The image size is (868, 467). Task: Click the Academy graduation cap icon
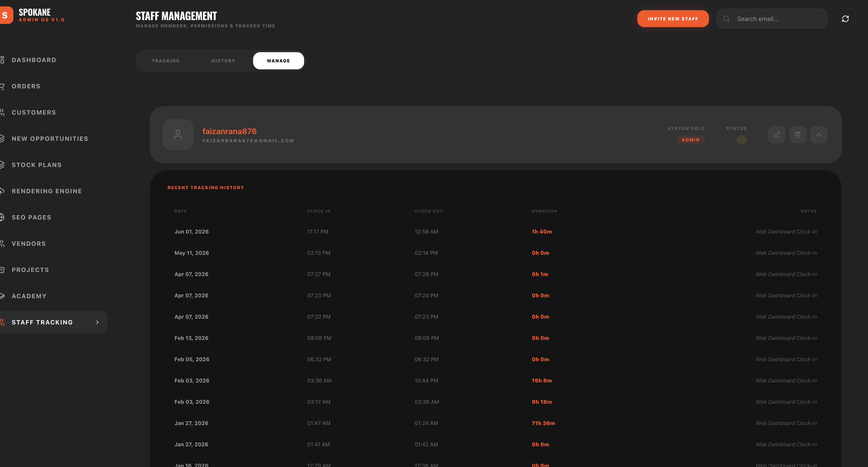pyautogui.click(x=2, y=296)
